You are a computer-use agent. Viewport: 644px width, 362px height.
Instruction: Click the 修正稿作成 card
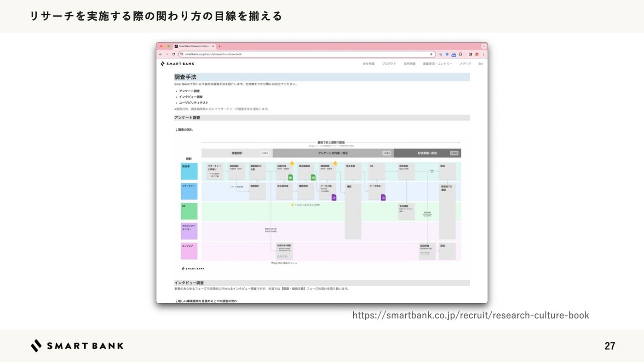tap(284, 192)
